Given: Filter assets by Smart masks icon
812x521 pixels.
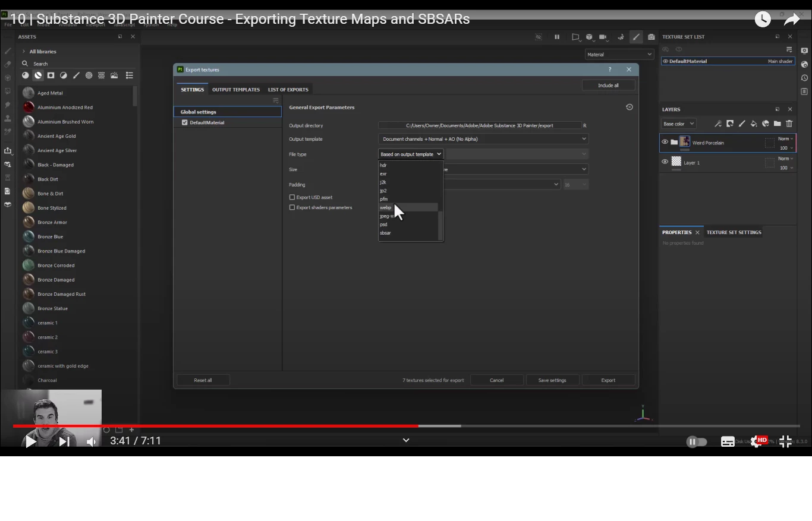Looking at the screenshot, I should click(51, 75).
